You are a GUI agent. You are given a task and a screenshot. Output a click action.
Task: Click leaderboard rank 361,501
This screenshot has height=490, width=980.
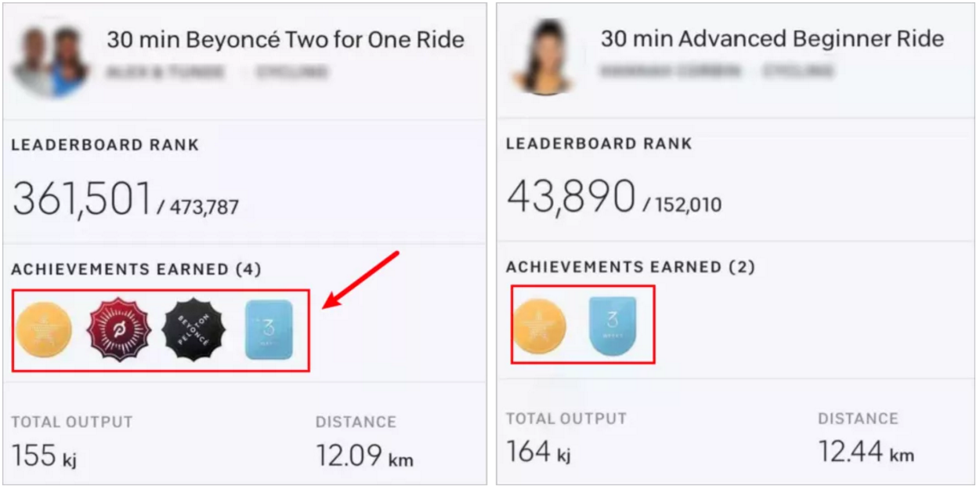[x=81, y=199]
